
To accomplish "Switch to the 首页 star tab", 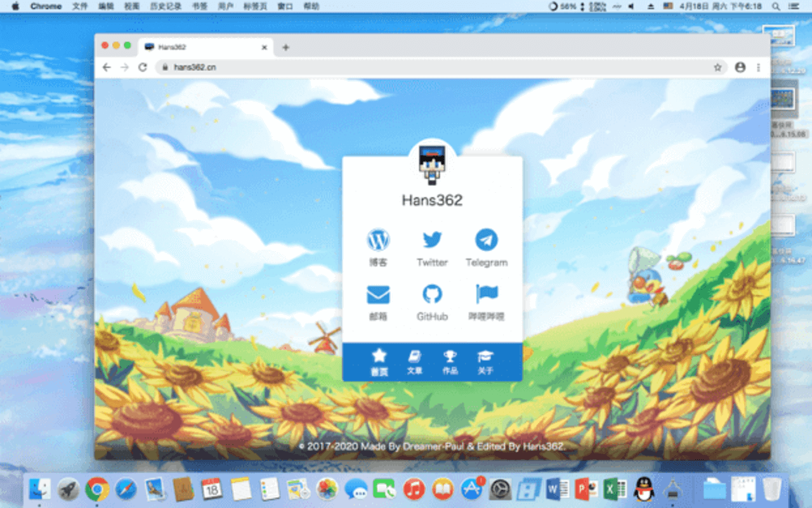I will pyautogui.click(x=379, y=361).
